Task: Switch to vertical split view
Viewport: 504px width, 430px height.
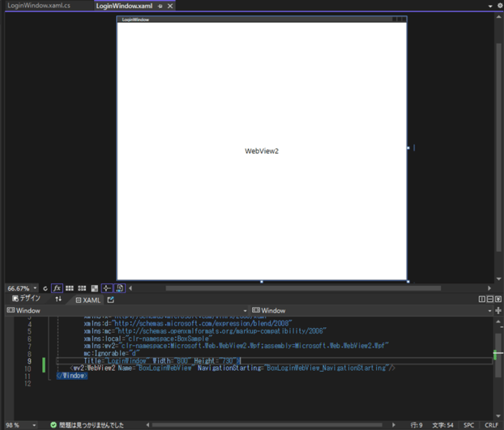Action: coord(482,299)
